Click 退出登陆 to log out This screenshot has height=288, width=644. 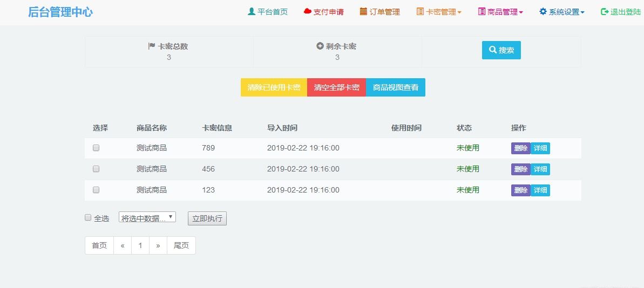621,12
